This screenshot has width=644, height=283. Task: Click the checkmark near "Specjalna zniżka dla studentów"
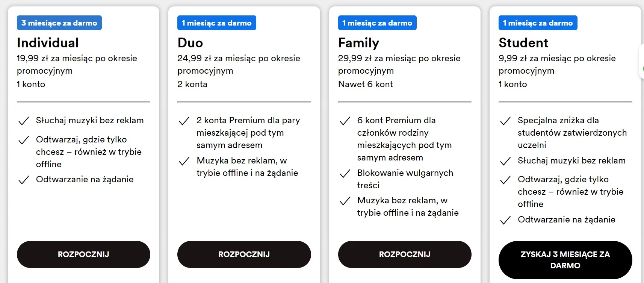(x=505, y=120)
